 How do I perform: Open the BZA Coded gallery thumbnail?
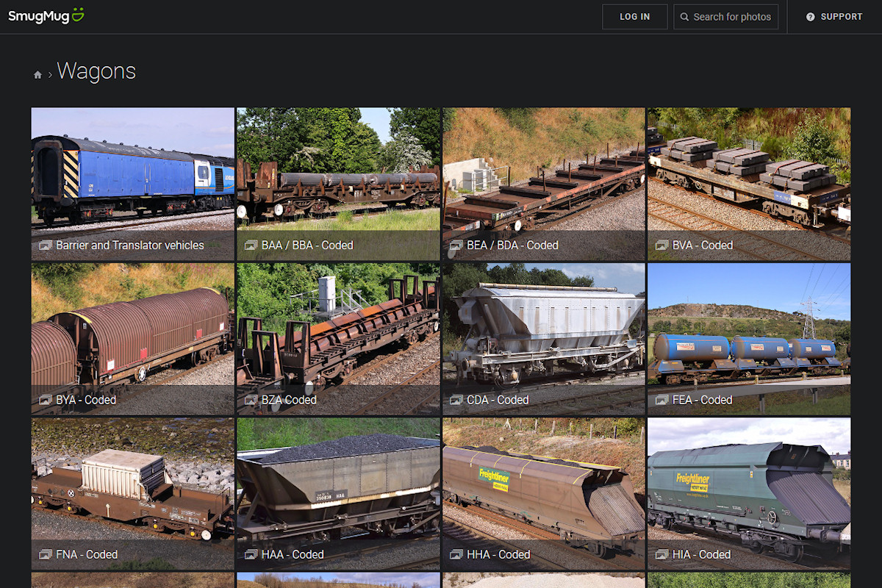(x=338, y=331)
